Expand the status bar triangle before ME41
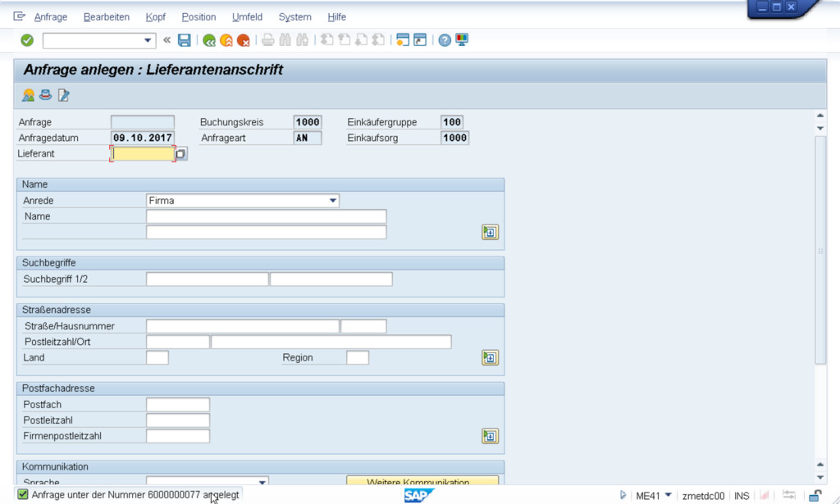Viewport: 840px width, 504px height. (623, 496)
